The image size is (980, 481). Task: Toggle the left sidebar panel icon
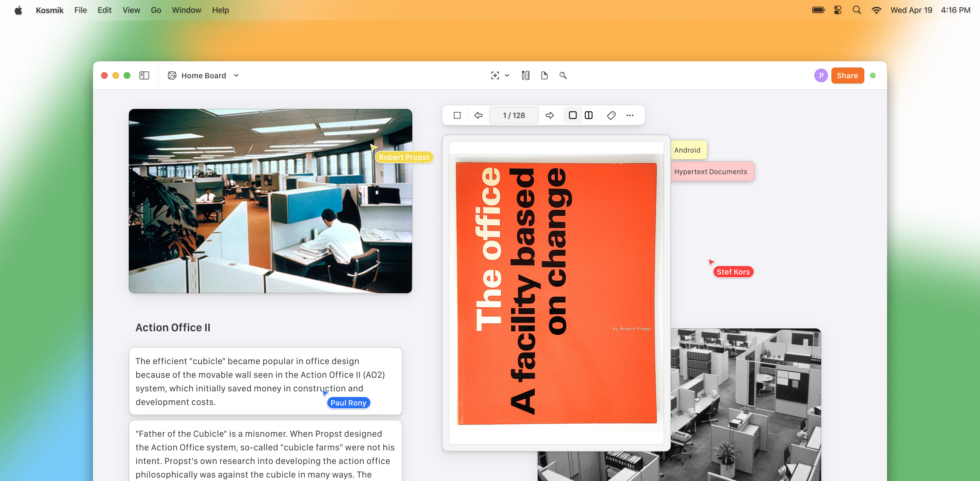click(144, 75)
